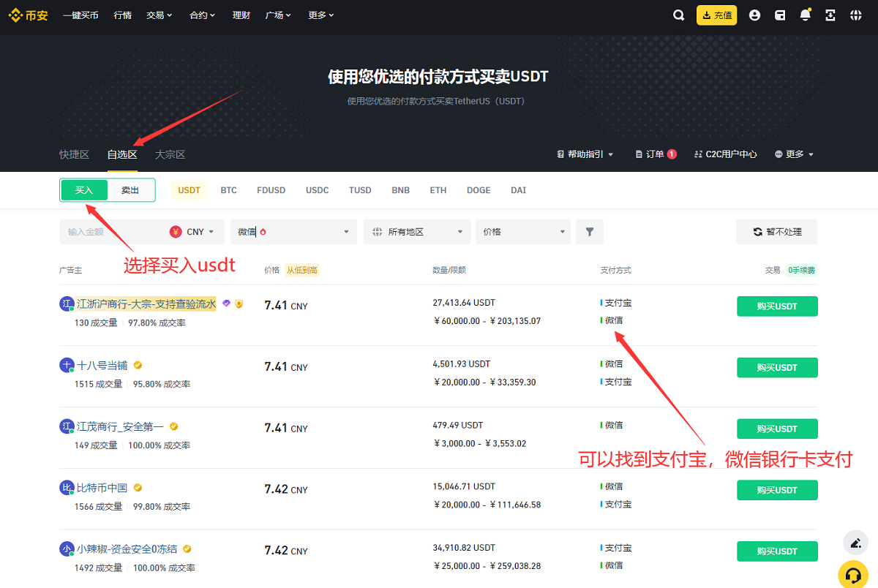878x588 pixels.
Task: Click avatar of 江浙沪商行-大宗-支持查验流水
Action: tap(67, 304)
